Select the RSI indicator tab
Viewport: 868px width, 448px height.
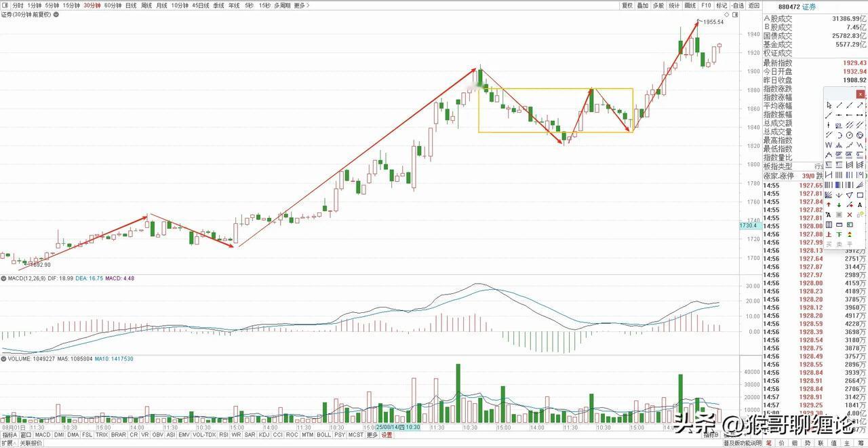(223, 434)
